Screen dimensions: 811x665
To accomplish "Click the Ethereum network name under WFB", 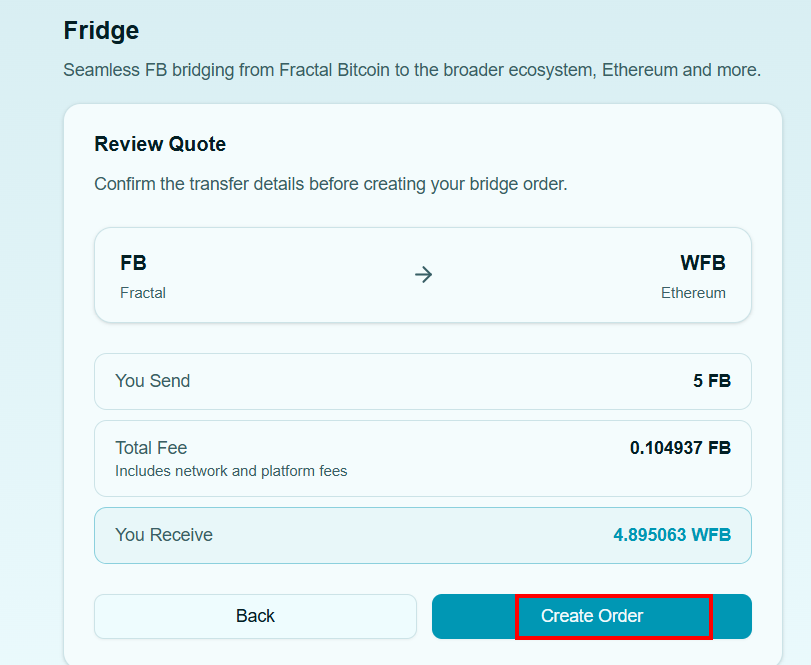I will tap(693, 293).
